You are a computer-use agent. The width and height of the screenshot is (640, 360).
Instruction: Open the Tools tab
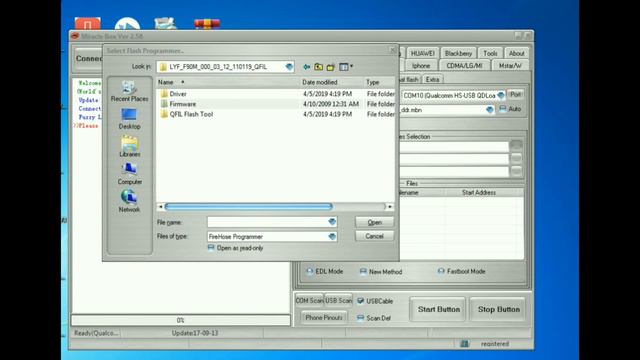tap(490, 53)
